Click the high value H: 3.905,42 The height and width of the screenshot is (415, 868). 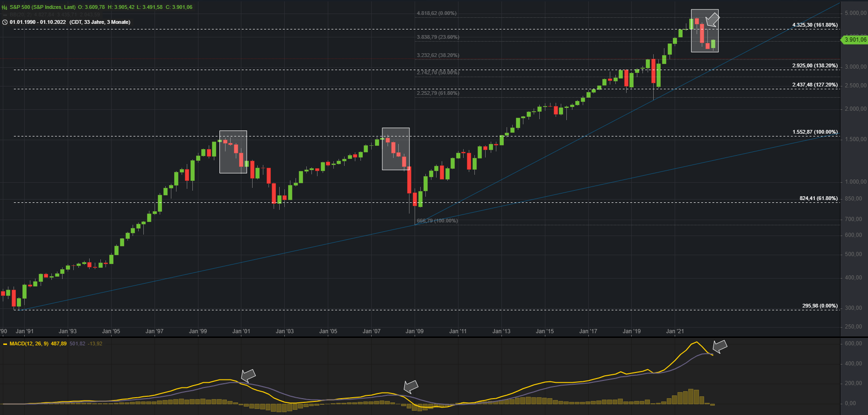[121, 7]
